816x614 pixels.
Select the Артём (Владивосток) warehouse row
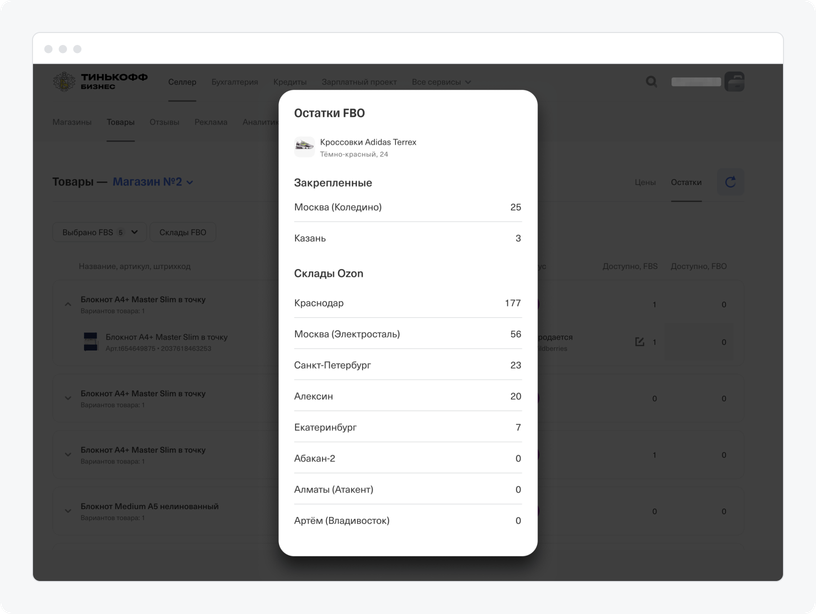coord(407,521)
